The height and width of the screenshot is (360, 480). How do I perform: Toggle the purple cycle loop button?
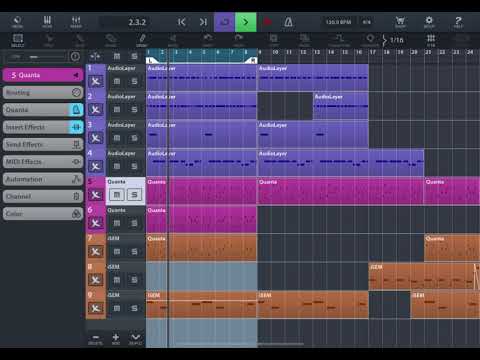(224, 22)
